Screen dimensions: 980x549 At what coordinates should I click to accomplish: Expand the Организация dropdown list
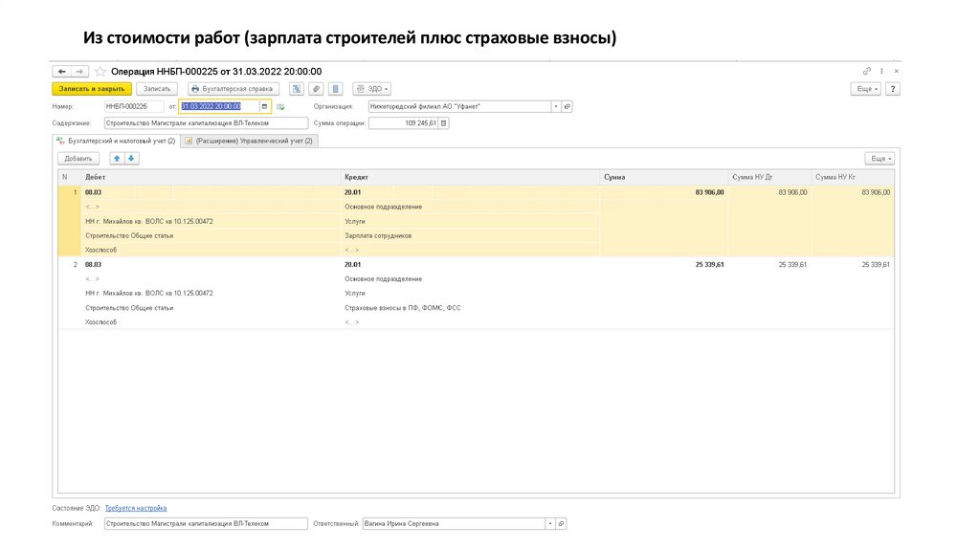[x=554, y=106]
